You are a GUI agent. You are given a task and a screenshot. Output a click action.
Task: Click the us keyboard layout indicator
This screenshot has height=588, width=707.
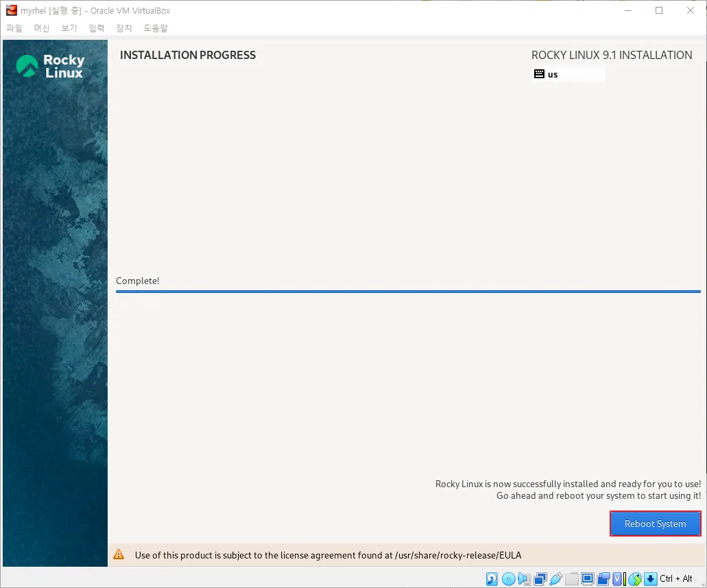568,74
